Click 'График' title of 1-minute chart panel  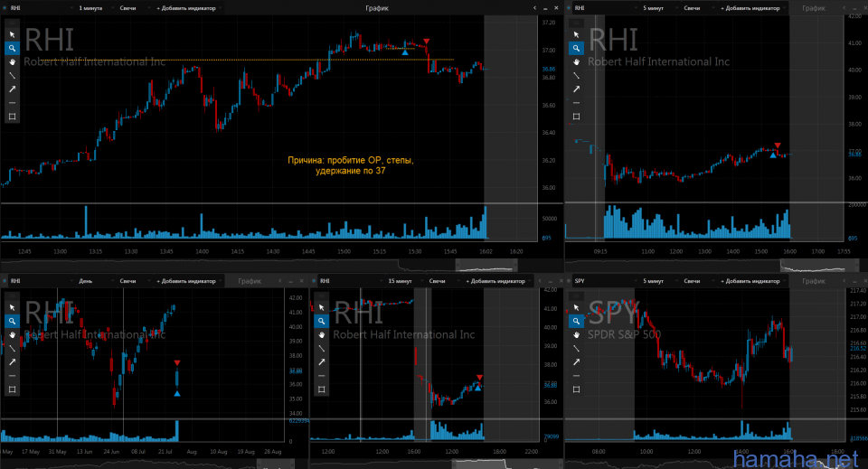(377, 8)
